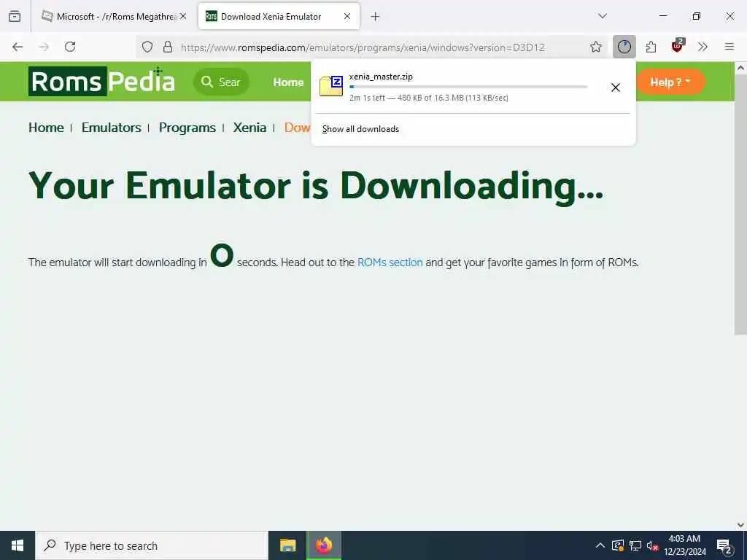
Task: Expand the list all tabs chevron
Action: pyautogui.click(x=603, y=16)
